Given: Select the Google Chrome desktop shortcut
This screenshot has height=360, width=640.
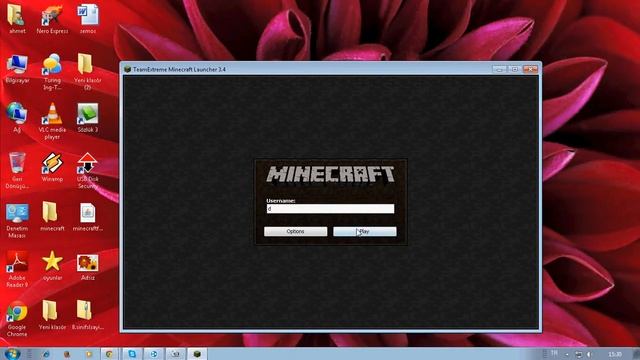Looking at the screenshot, I should [x=17, y=319].
